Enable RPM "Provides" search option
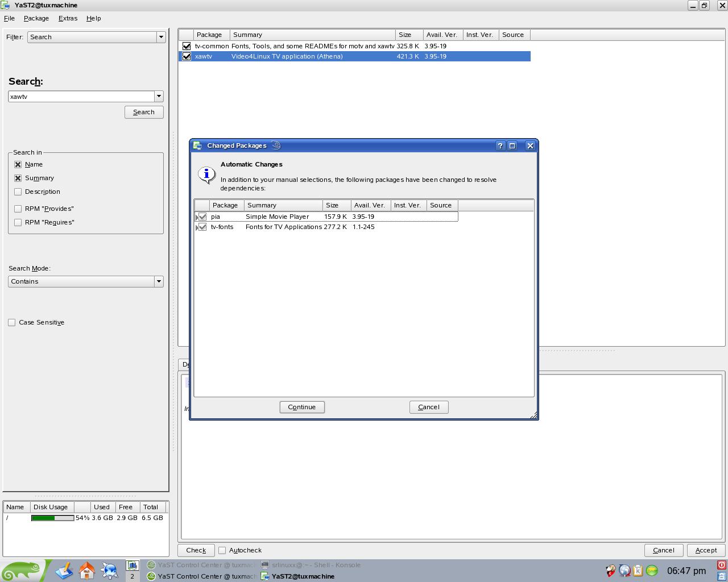 pyautogui.click(x=18, y=209)
